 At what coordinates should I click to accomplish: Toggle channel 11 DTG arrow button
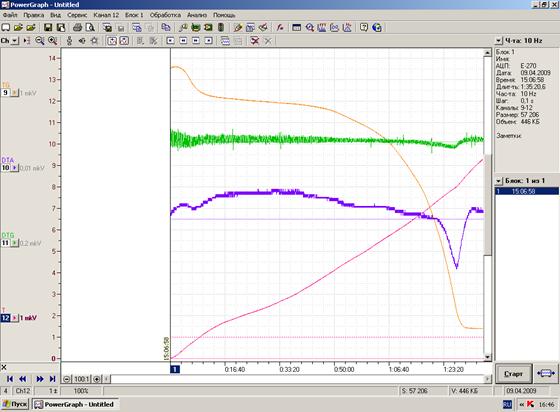pyautogui.click(x=14, y=243)
